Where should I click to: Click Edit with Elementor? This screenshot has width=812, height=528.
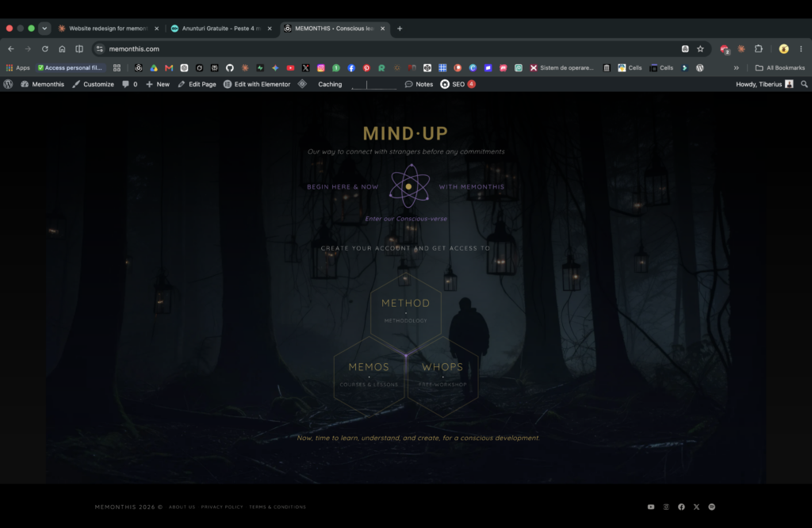[257, 84]
